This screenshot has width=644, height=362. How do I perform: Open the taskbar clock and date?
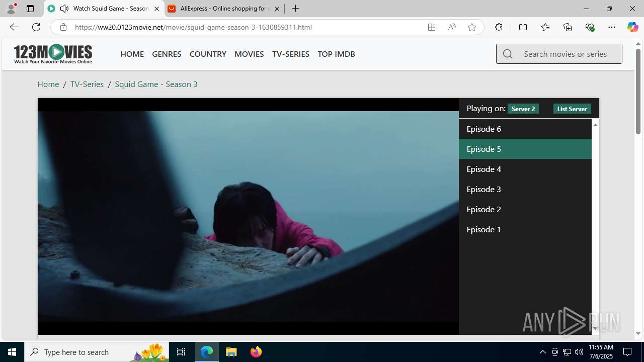pos(601,352)
